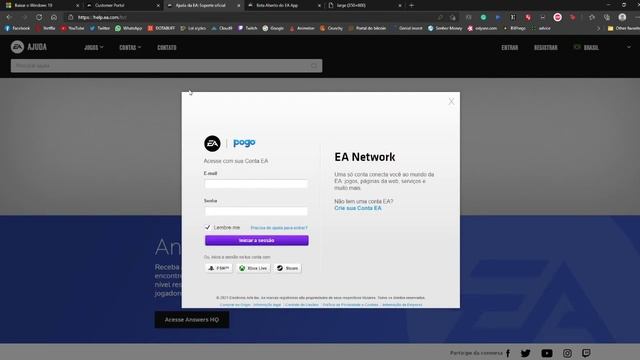The height and width of the screenshot is (360, 640).
Task: Click the pink round extension icon in toolbar
Action: pyautogui.click(x=558, y=17)
